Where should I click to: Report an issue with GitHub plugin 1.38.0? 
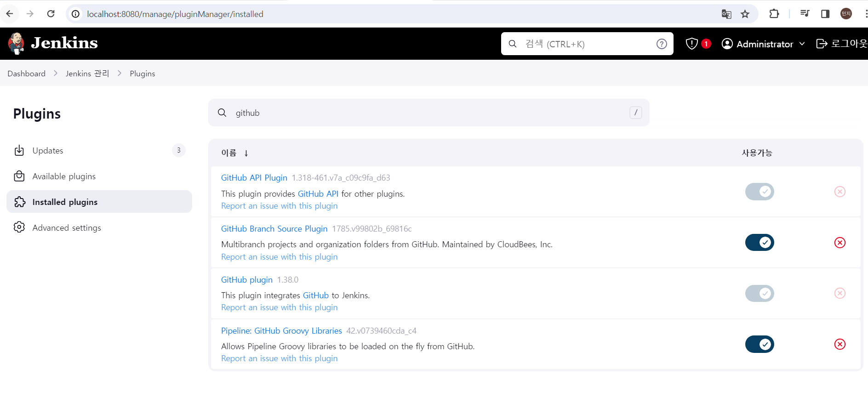tap(280, 307)
